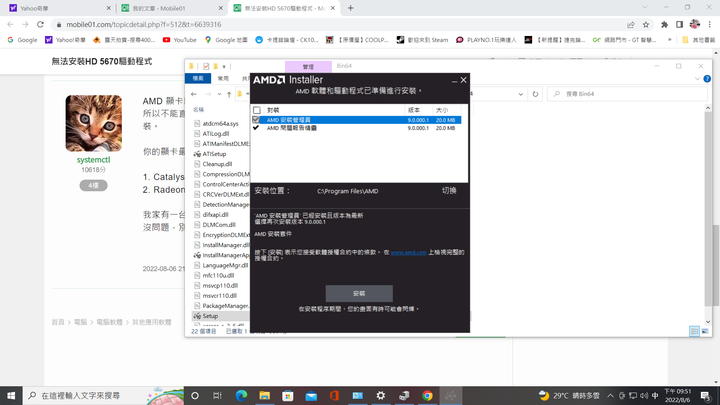The width and height of the screenshot is (720, 405).
Task: Click the 搜尋 Bin64 search box
Action: tap(627, 94)
